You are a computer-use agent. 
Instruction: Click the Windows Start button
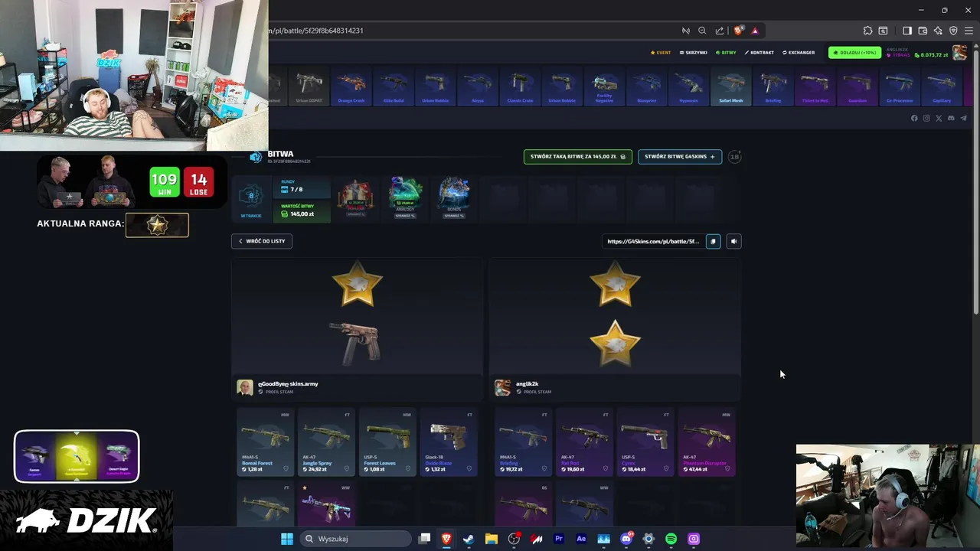point(286,539)
